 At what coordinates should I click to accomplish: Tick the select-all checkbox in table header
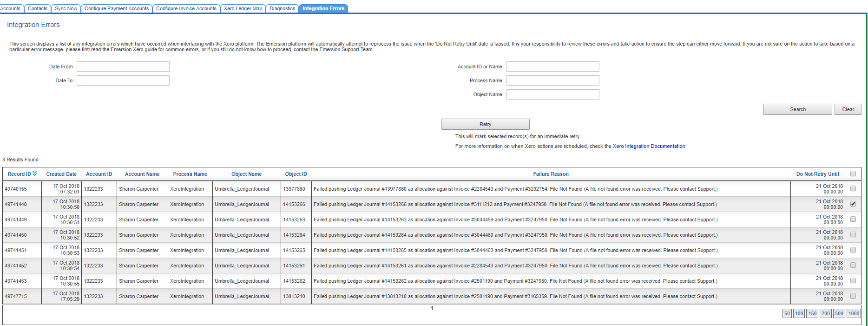pos(853,173)
